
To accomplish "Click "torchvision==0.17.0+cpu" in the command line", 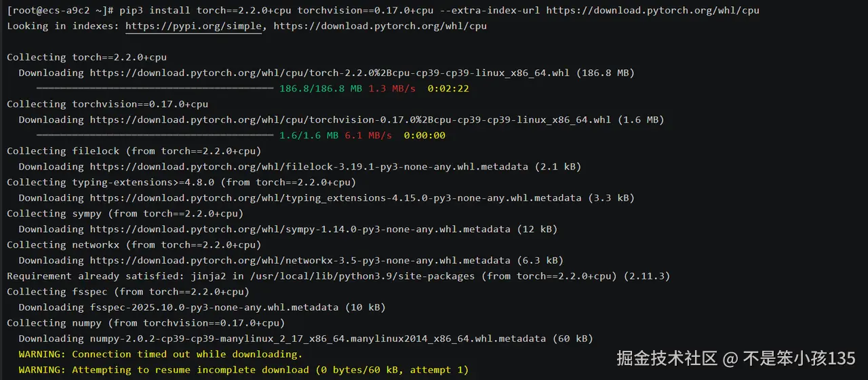I will (x=365, y=10).
